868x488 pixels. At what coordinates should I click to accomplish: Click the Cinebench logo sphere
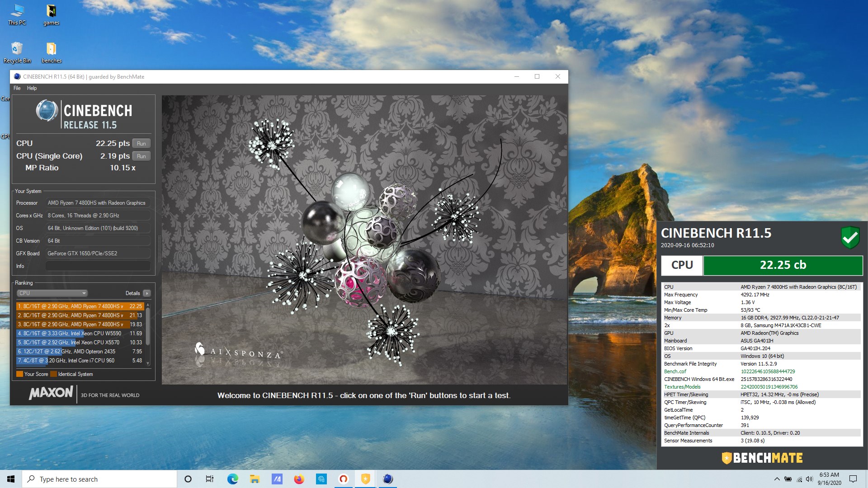[x=47, y=111]
